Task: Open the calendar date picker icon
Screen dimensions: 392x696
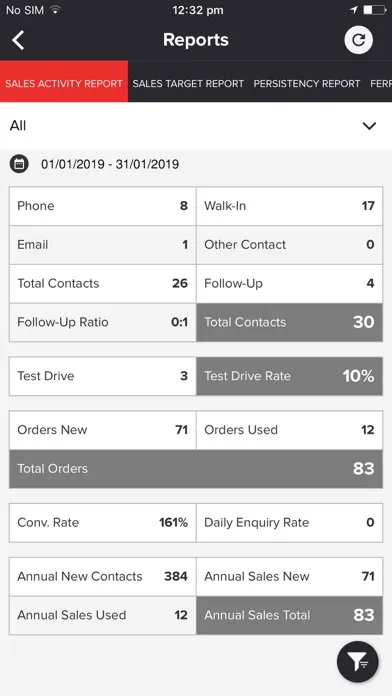Action: pyautogui.click(x=19, y=164)
